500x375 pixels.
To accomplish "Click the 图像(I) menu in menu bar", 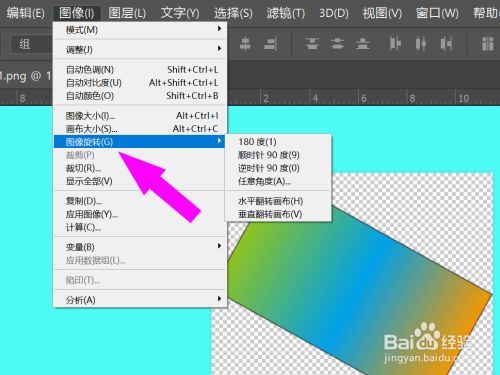I will point(76,13).
